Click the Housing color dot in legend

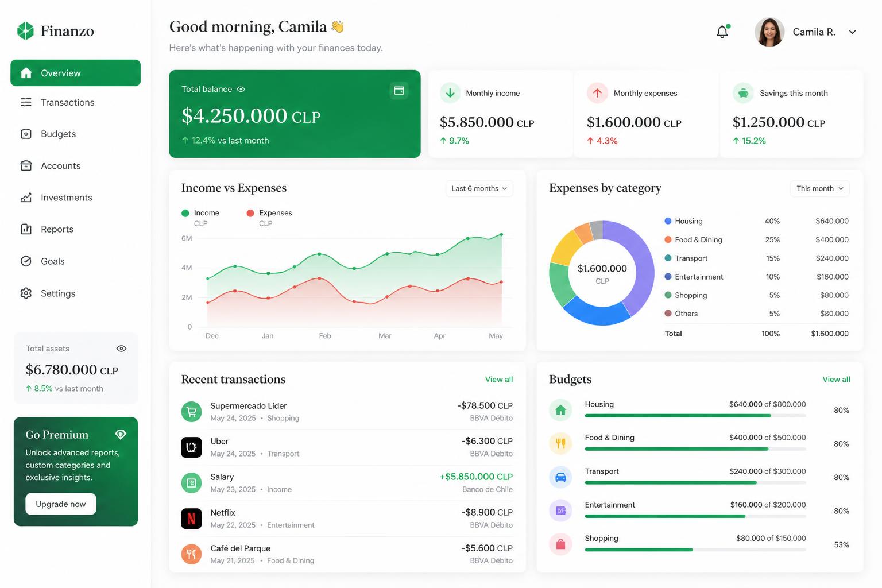tap(668, 221)
